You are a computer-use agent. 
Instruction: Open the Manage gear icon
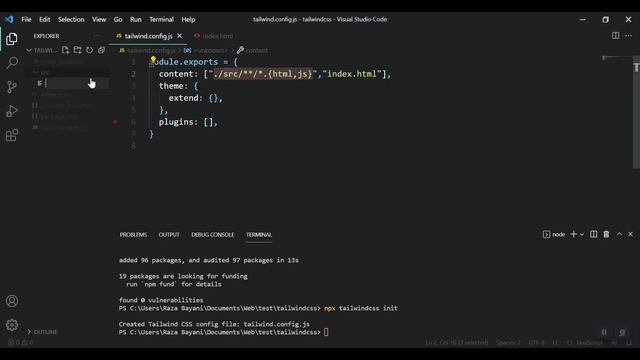click(12, 325)
